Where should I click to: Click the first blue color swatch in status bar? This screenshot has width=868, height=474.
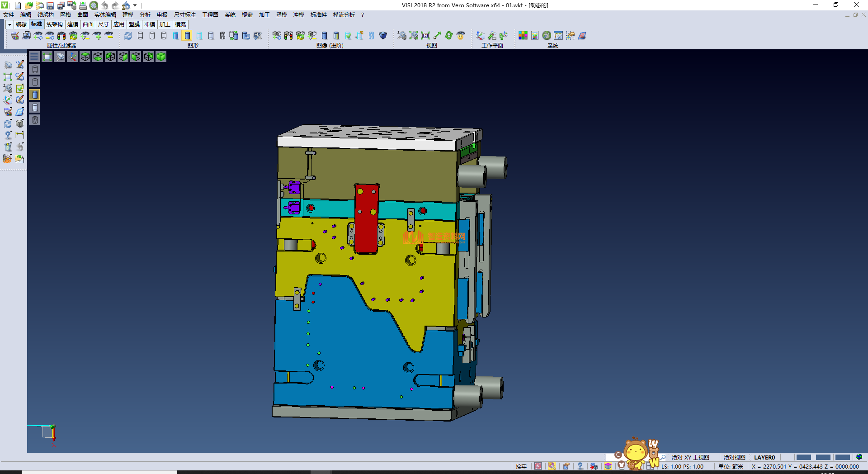[803, 457]
